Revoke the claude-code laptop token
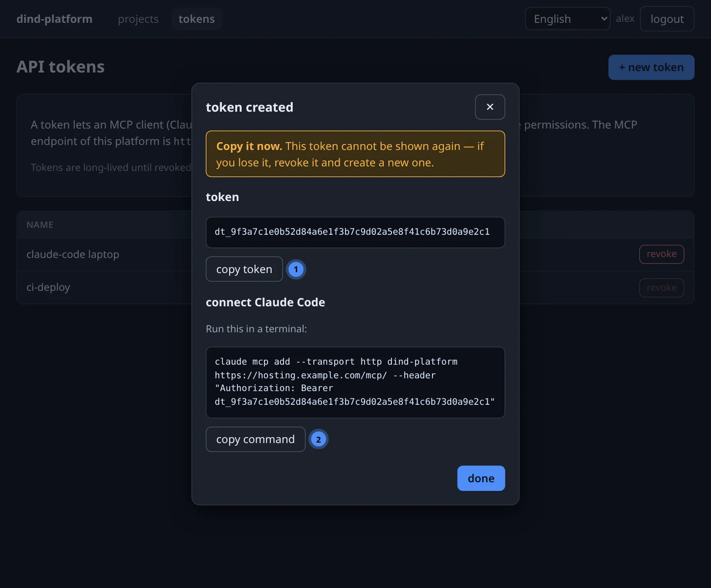This screenshot has width=711, height=588. tap(661, 254)
